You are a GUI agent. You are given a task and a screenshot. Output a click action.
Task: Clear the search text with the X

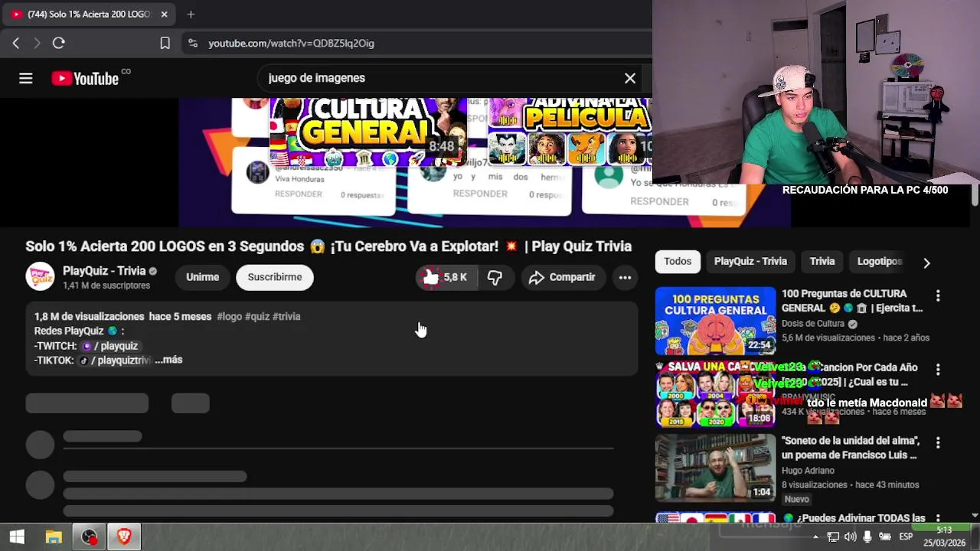tap(630, 78)
